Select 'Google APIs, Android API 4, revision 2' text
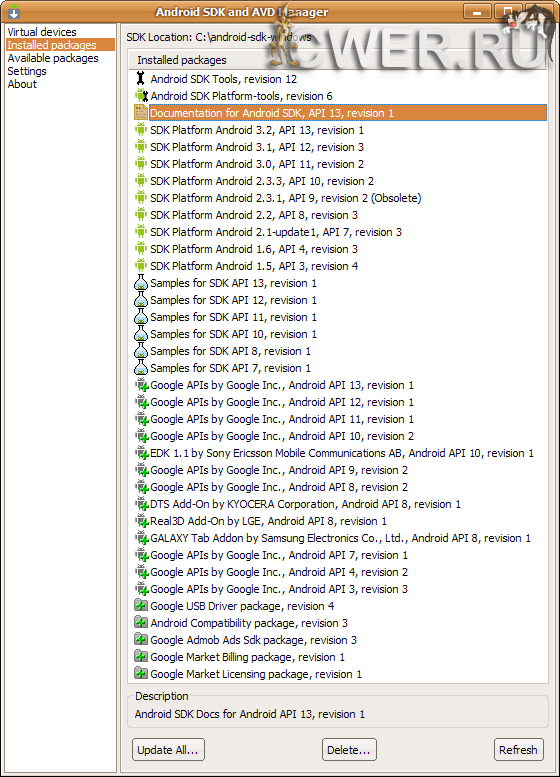 (x=279, y=572)
